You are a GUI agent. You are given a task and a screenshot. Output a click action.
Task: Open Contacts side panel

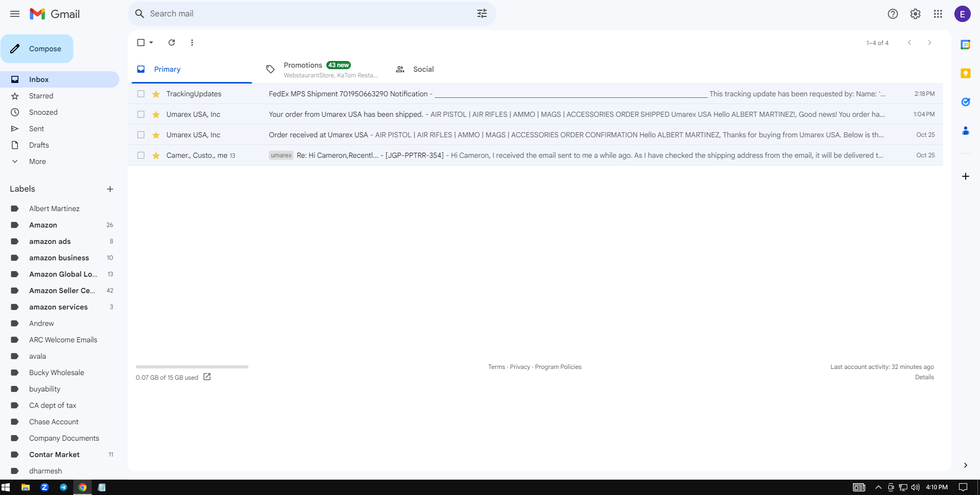(x=966, y=131)
